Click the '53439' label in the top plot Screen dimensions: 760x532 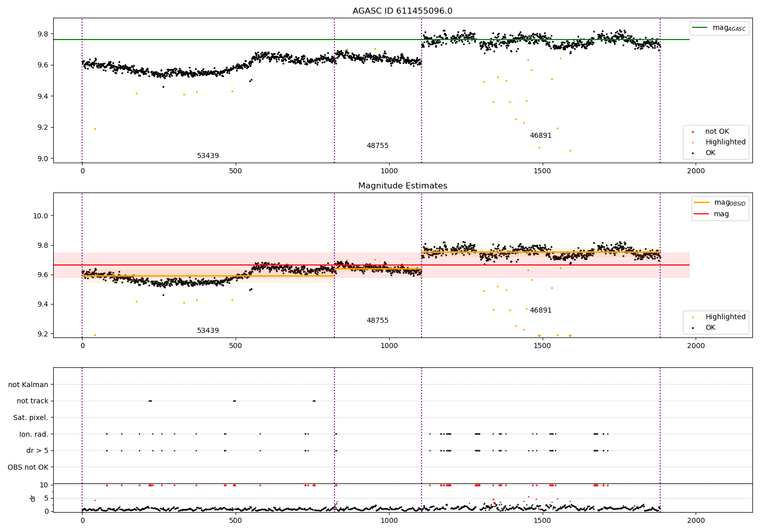pos(208,156)
